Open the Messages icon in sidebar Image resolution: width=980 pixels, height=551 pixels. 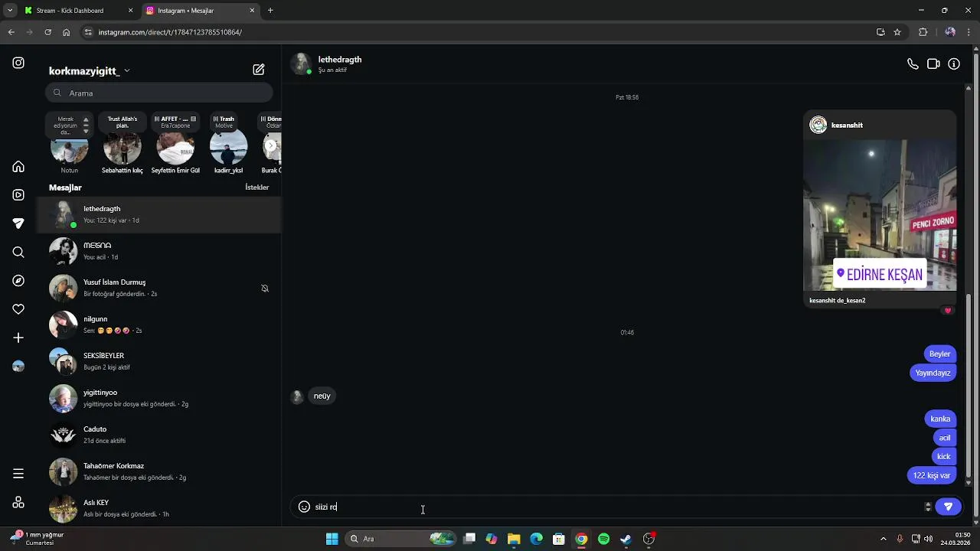(x=18, y=223)
